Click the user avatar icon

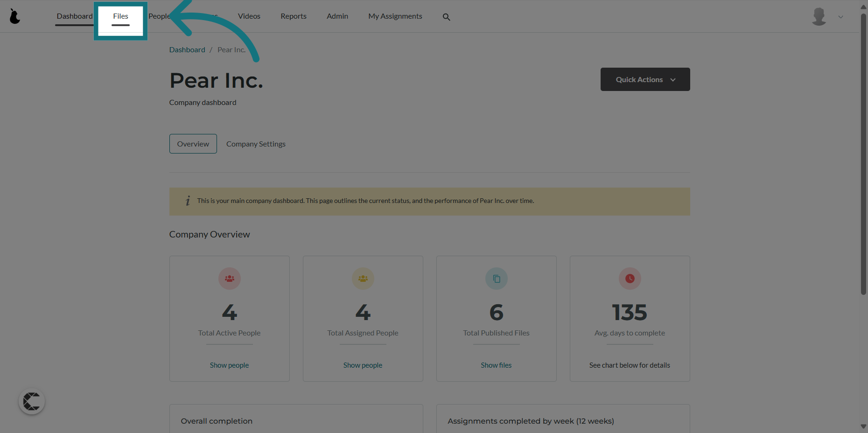click(819, 16)
